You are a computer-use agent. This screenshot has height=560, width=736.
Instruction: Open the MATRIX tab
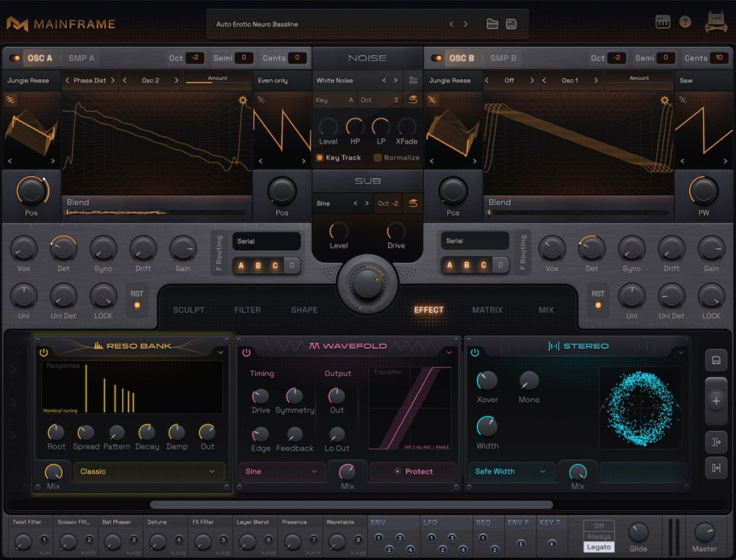(487, 310)
